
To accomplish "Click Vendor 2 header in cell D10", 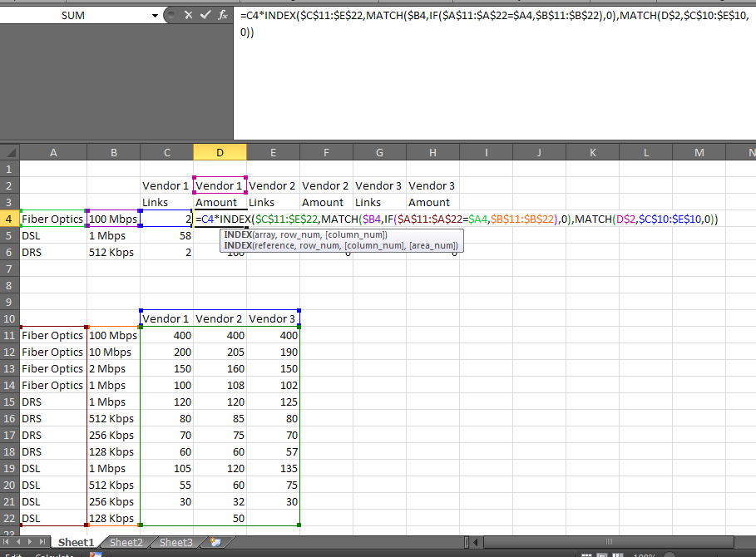I will [220, 319].
